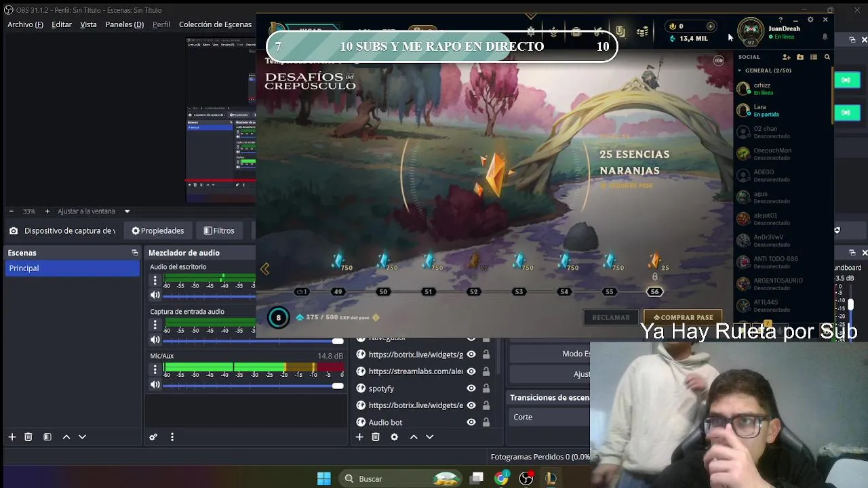This screenshot has height=488, width=868.
Task: Hide the spotyfy source
Action: point(471,388)
